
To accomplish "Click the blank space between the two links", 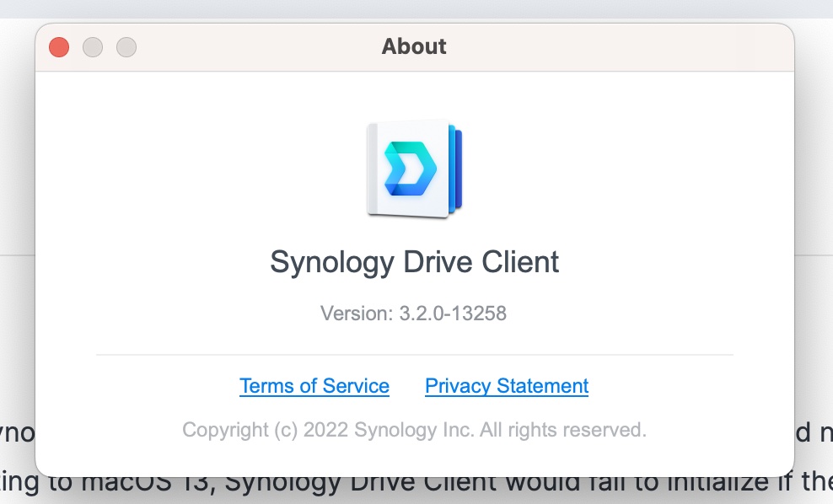I will [407, 386].
